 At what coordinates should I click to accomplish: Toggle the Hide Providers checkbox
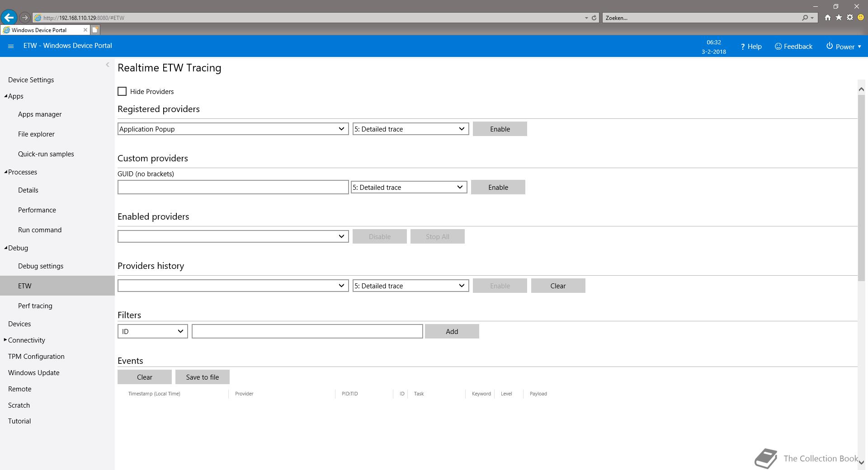[122, 91]
